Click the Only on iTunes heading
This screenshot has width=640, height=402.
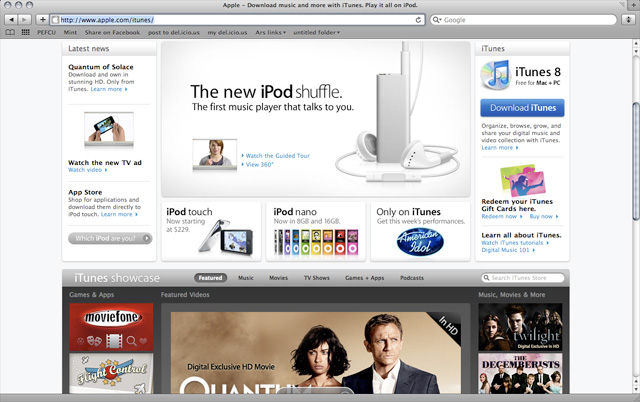coord(409,212)
